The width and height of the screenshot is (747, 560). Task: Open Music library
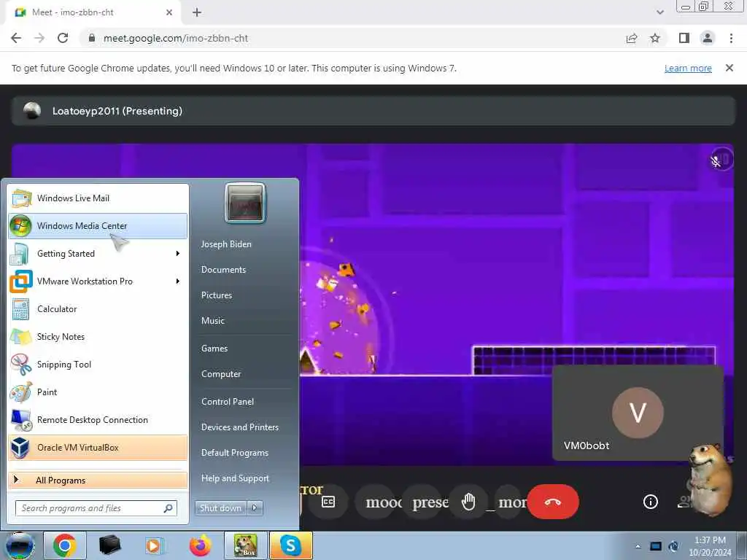(x=212, y=321)
